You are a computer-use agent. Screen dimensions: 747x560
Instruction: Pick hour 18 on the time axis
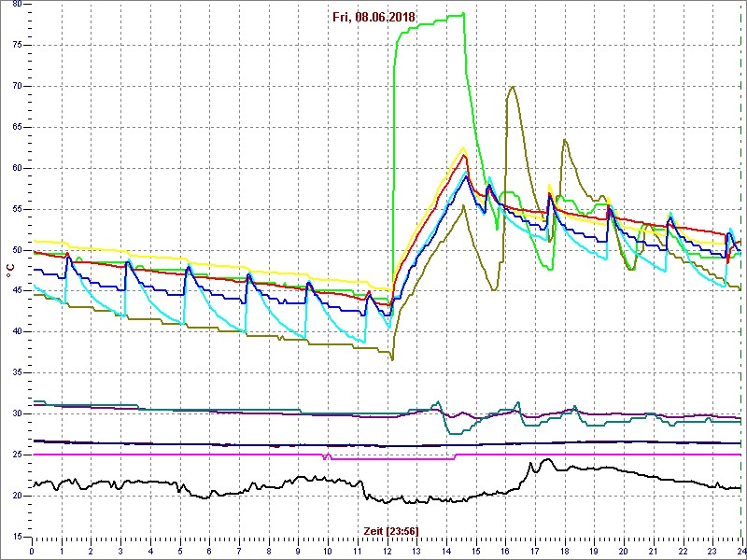point(565,553)
